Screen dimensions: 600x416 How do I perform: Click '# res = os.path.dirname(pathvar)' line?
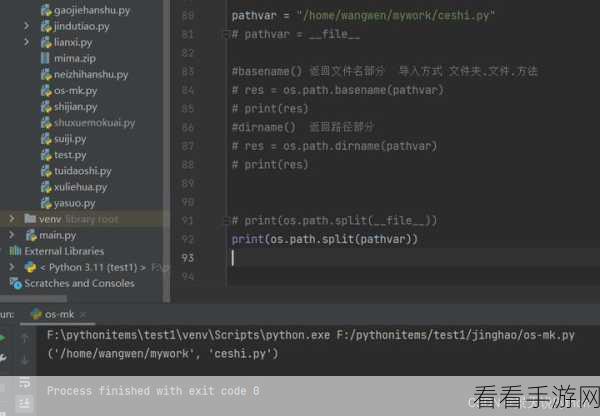click(x=334, y=146)
